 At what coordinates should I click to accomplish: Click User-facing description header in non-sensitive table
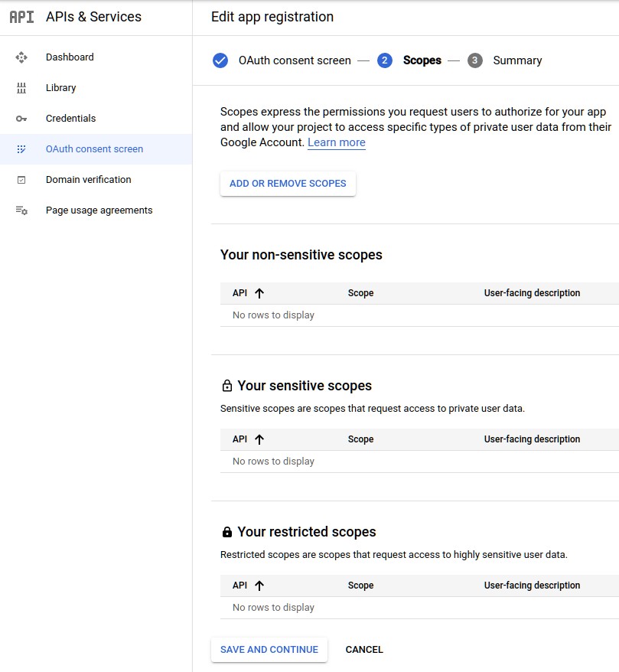coord(532,293)
